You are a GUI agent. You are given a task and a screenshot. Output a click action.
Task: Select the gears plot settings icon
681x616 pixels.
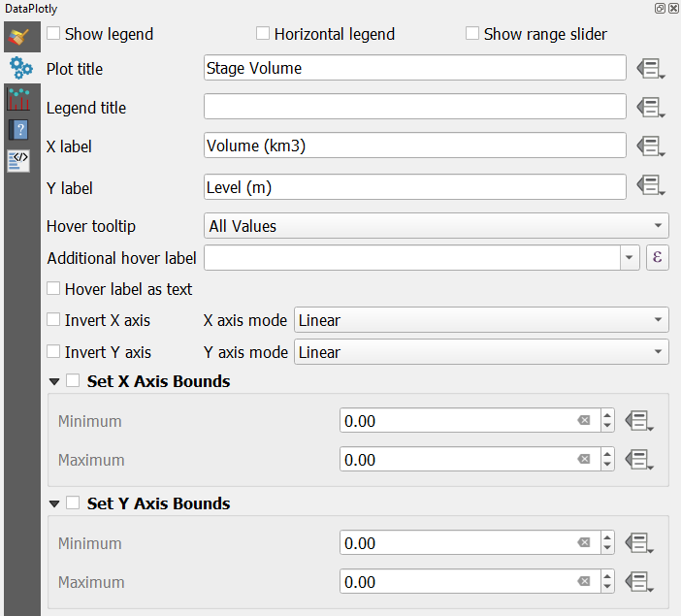(x=19, y=68)
